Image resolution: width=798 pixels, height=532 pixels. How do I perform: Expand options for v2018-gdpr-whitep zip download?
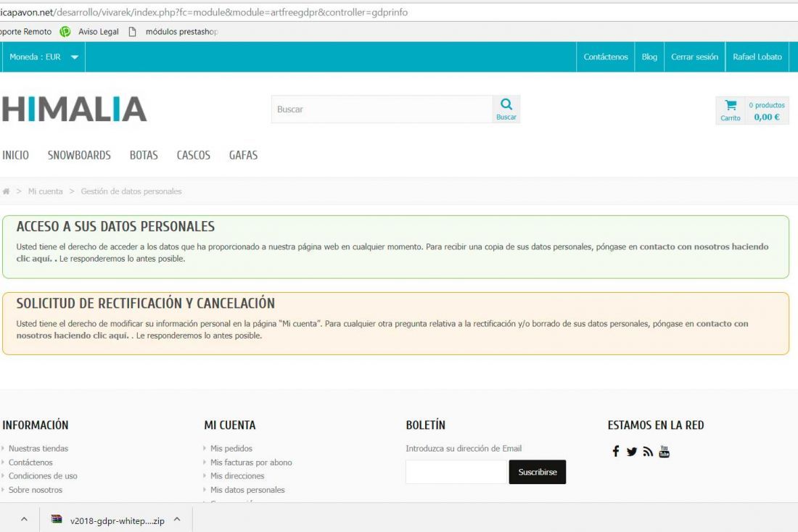coord(177,519)
